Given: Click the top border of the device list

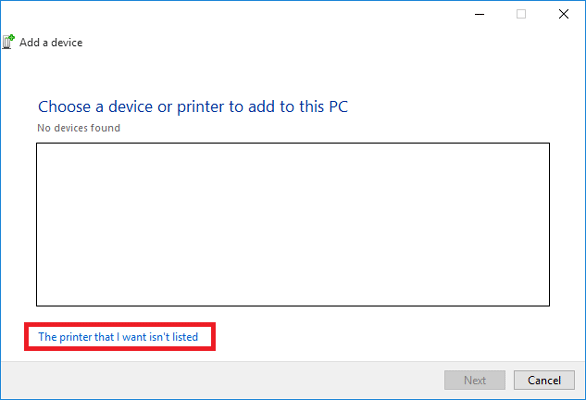Looking at the screenshot, I should point(293,143).
